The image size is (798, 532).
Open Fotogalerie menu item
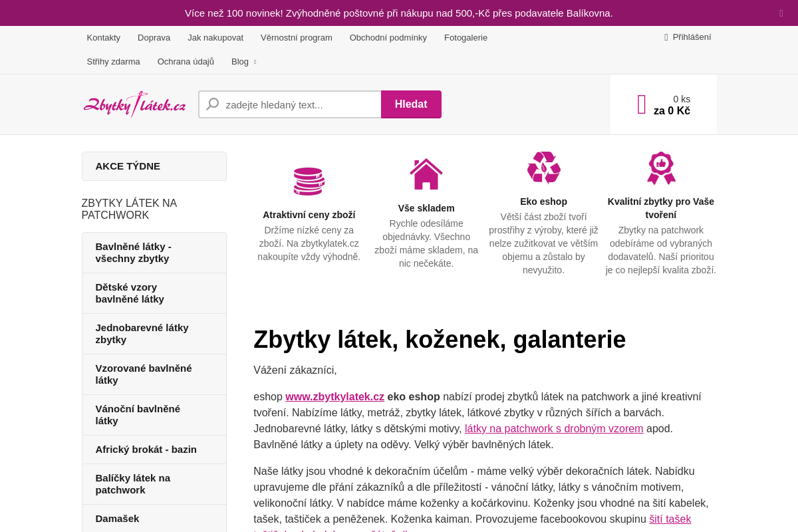coord(466,37)
